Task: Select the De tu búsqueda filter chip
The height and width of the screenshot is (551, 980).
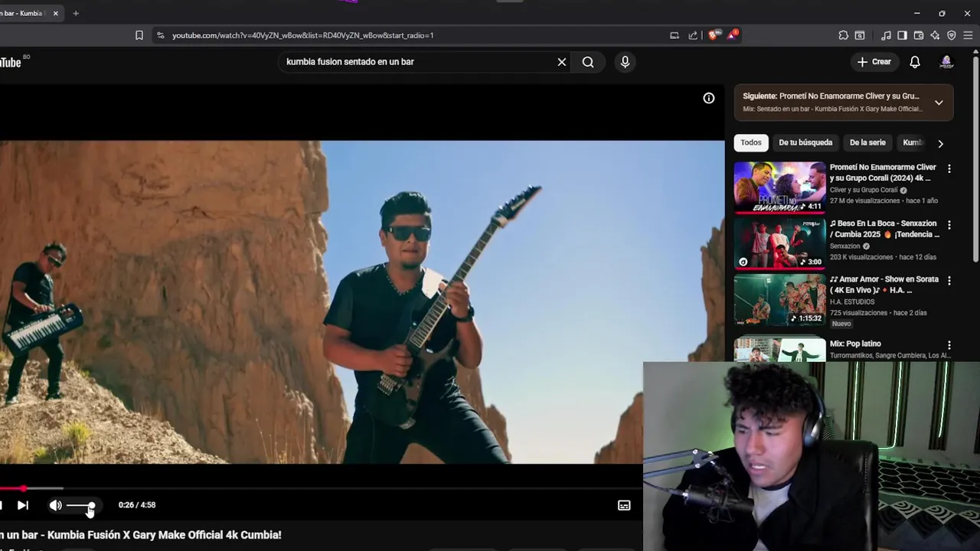Action: 805,142
